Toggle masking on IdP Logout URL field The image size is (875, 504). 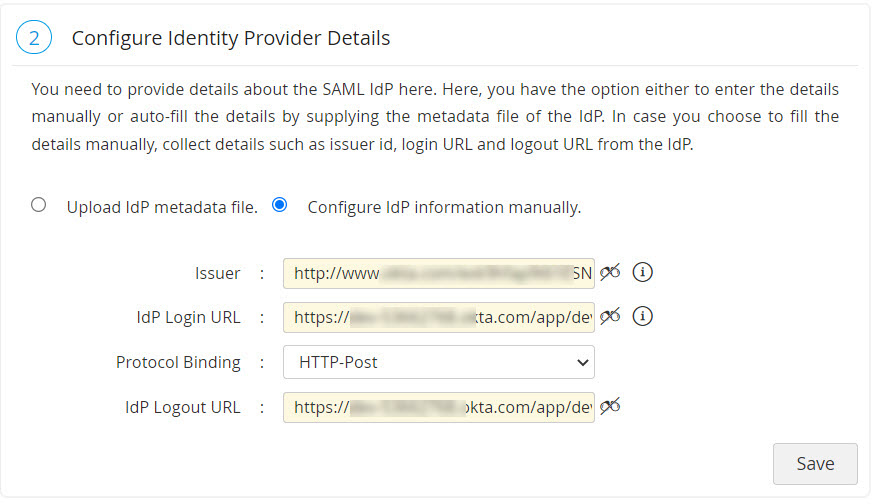pyautogui.click(x=610, y=406)
